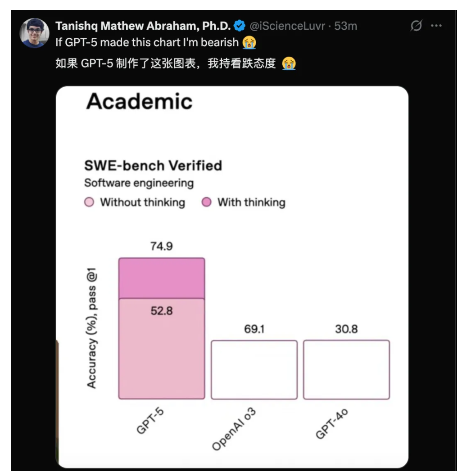Open Tanishq's profile avatar

pos(34,33)
